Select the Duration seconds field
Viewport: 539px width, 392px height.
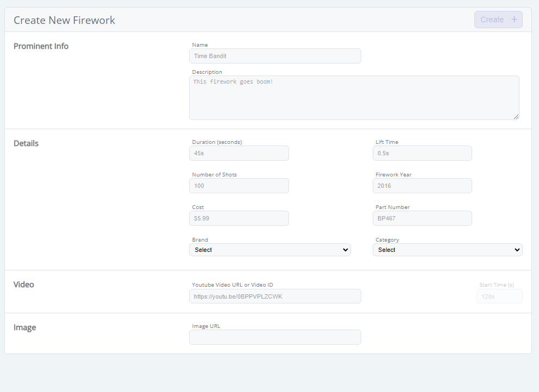[239, 153]
